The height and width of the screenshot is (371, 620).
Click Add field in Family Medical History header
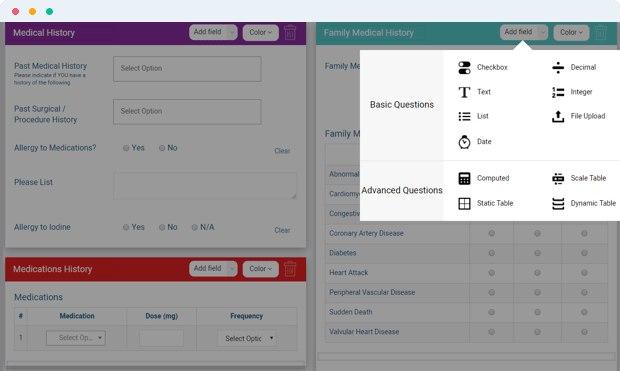[519, 32]
